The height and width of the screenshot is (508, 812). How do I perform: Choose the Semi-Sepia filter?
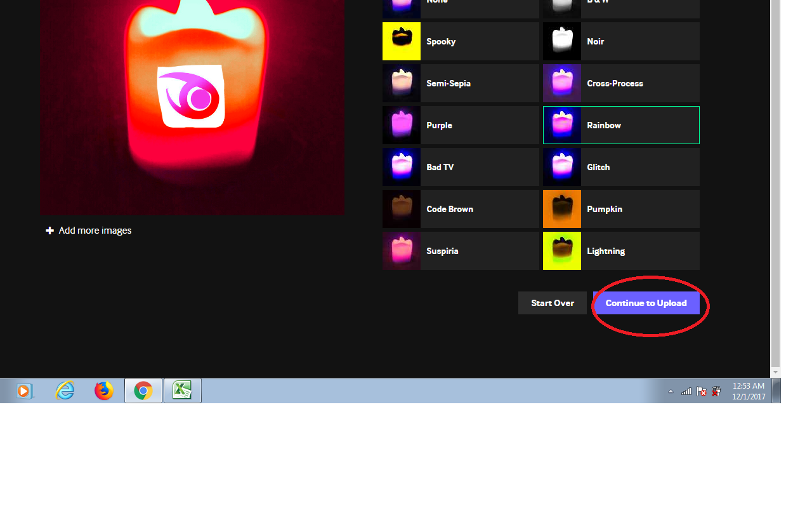pyautogui.click(x=461, y=83)
